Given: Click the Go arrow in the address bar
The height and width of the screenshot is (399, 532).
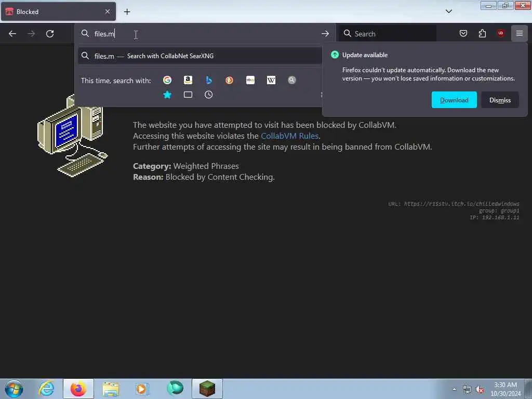Looking at the screenshot, I should (325, 34).
